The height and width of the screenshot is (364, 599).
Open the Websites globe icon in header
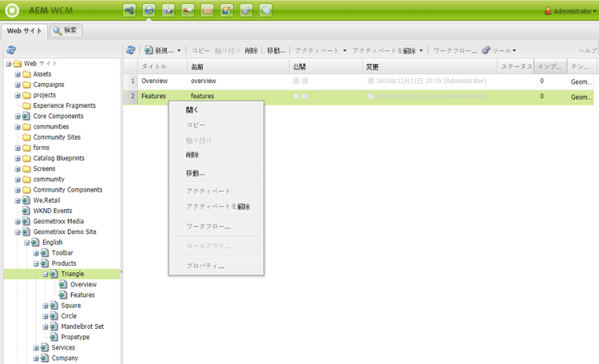pyautogui.click(x=149, y=10)
